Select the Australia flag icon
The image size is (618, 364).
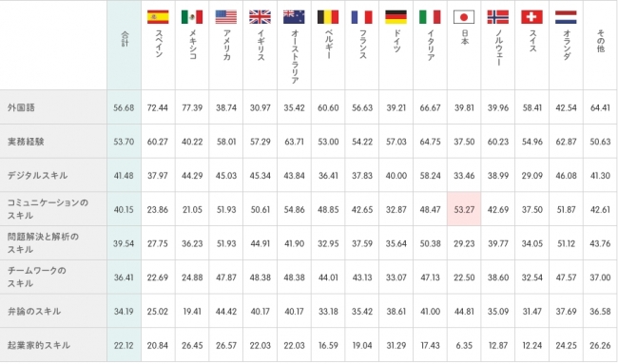[294, 17]
